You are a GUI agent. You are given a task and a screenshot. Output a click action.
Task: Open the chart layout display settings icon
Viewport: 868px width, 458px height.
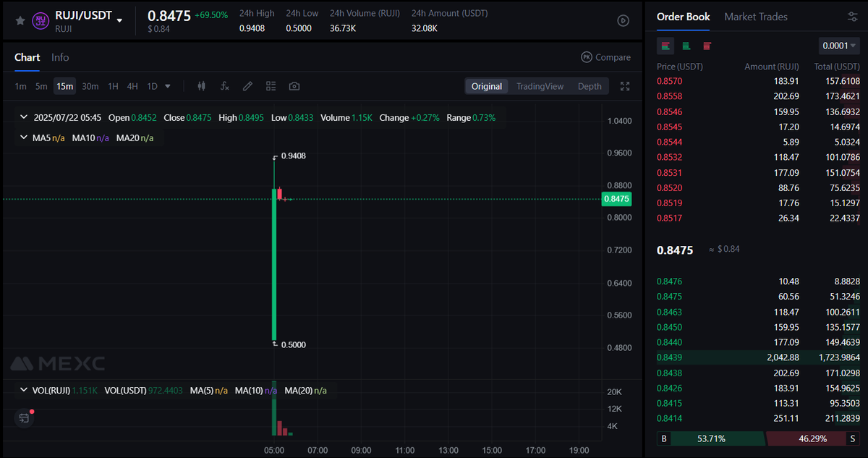271,86
